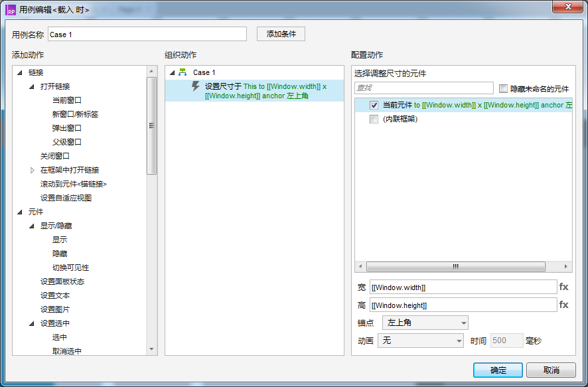Open fx editor for height field
The image size is (588, 387).
pos(563,305)
